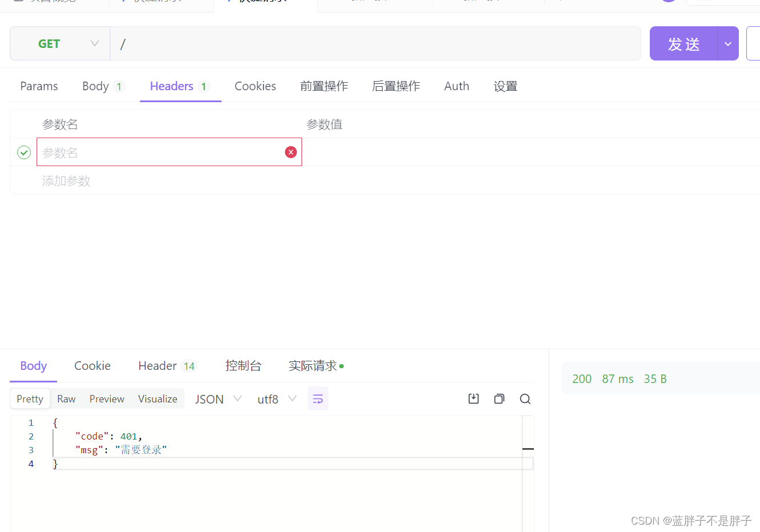Open the Cookies request tab
This screenshot has height=532, width=760.
point(255,86)
